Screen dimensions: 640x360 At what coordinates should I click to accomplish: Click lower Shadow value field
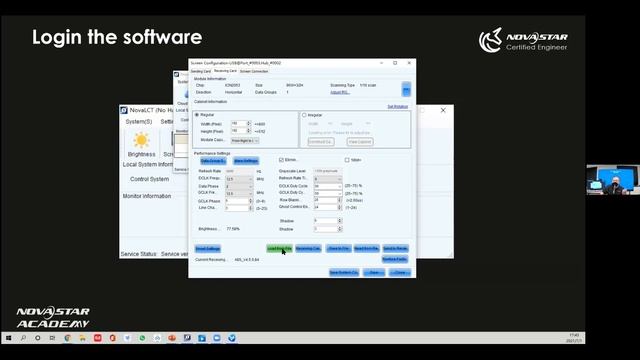click(x=325, y=229)
